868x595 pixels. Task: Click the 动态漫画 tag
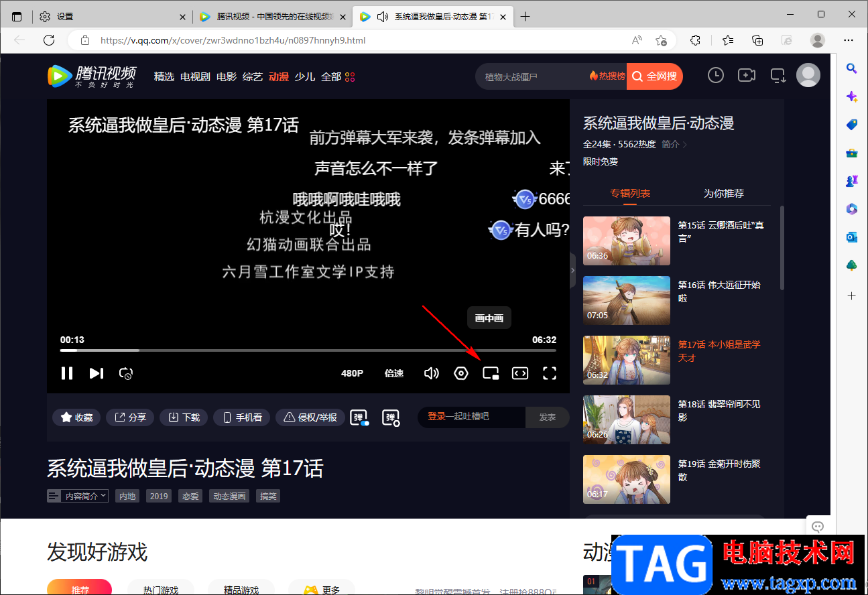coord(229,496)
